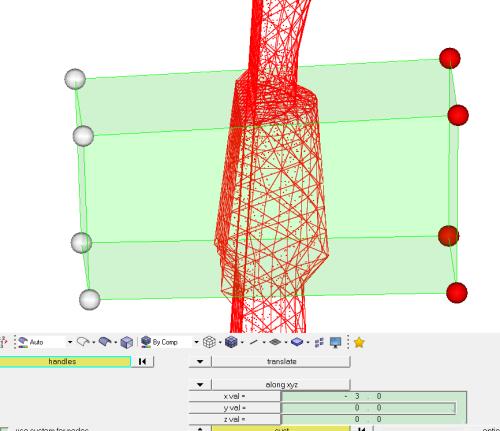The image size is (500, 431).
Task: Select the third red handle from top
Action: click(448, 236)
